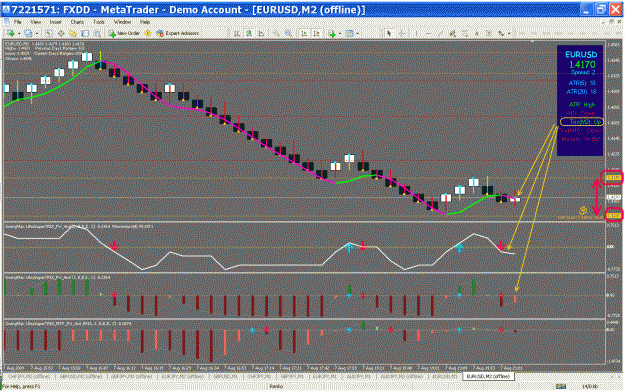Viewport: 625px width, 392px height.
Task: Toggle the Expert Advisors button
Action: (178, 33)
